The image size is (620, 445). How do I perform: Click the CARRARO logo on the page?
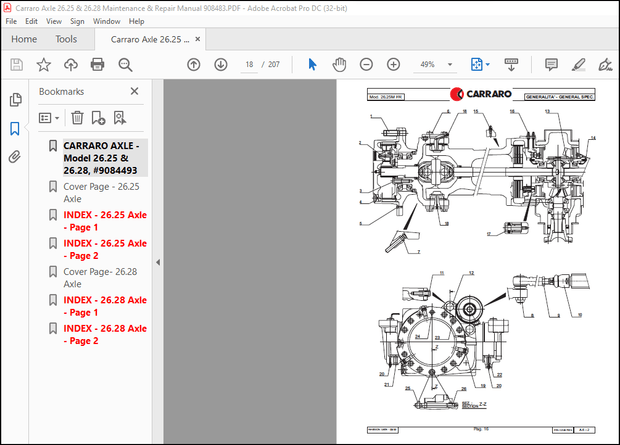481,94
